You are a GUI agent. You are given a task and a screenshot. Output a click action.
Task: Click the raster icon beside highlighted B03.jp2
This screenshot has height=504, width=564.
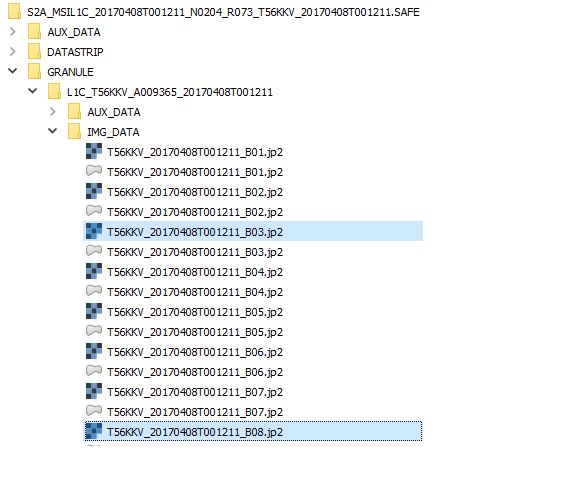(x=94, y=231)
